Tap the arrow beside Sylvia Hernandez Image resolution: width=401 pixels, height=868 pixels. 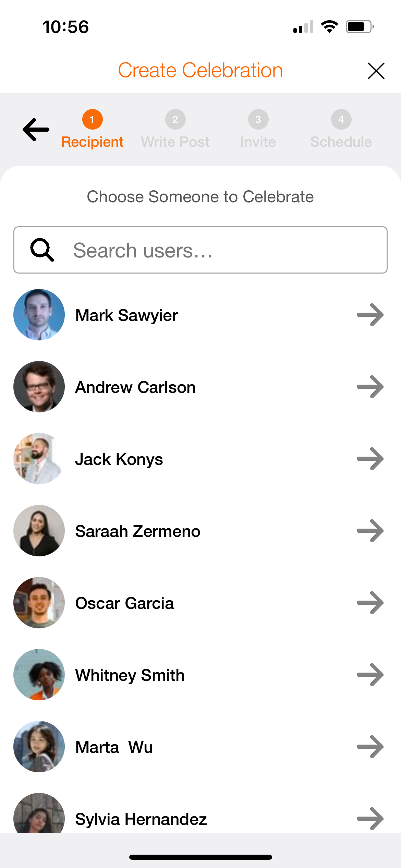[x=370, y=819]
